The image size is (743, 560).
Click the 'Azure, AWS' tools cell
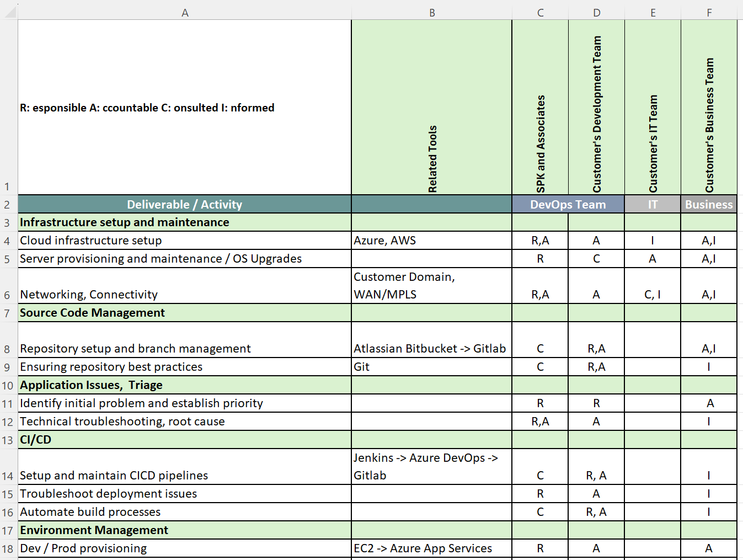pyautogui.click(x=432, y=241)
